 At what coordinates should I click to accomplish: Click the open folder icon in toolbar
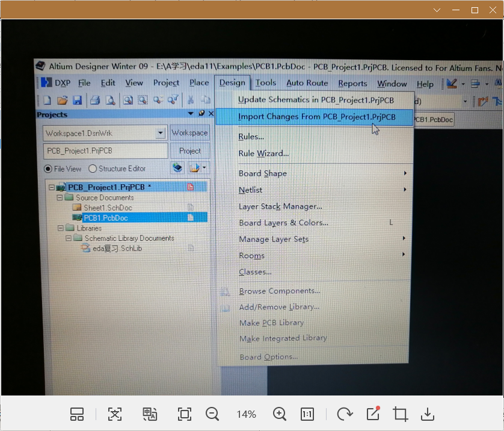pyautogui.click(x=62, y=101)
